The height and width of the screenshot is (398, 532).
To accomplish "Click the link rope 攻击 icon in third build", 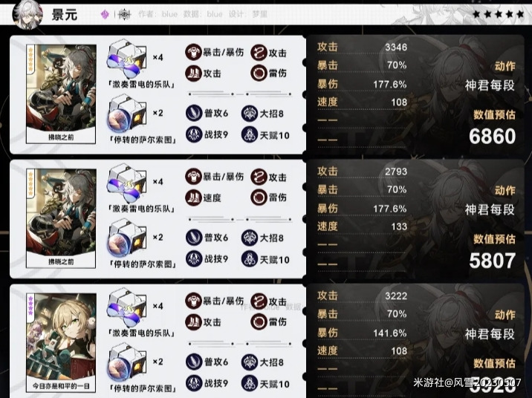I will pyautogui.click(x=259, y=301).
